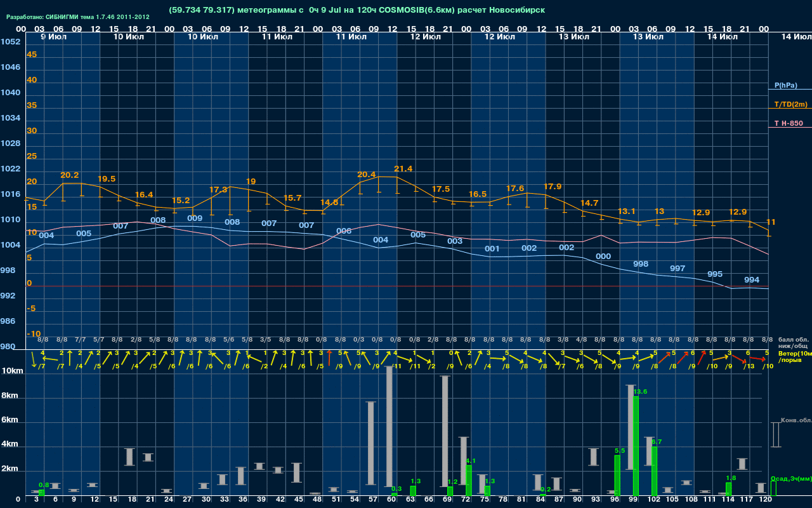812x508 pixels.
Task: Click the 'балл обл. ниж/общ' label
Action: click(x=793, y=343)
